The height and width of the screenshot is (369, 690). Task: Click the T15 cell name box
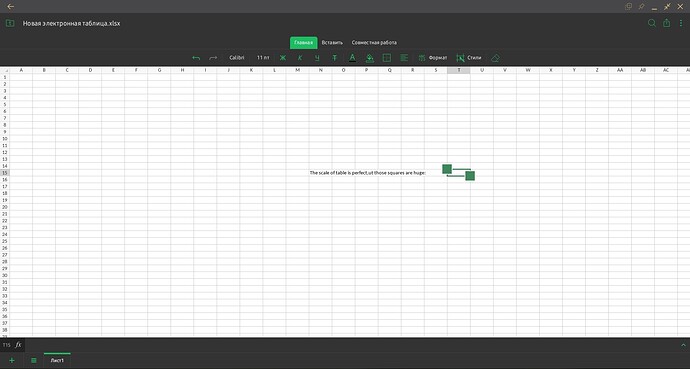click(x=7, y=345)
